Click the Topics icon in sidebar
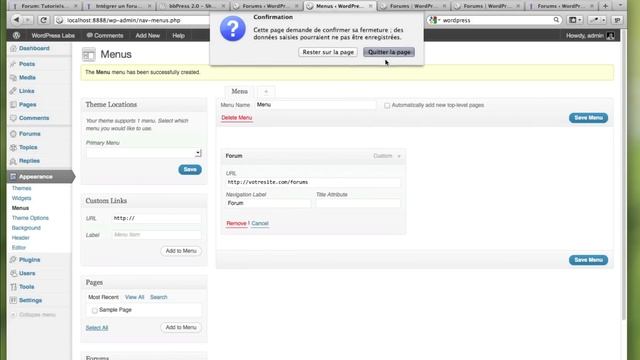Viewport: 640px width, 360px height. pyautogui.click(x=13, y=147)
